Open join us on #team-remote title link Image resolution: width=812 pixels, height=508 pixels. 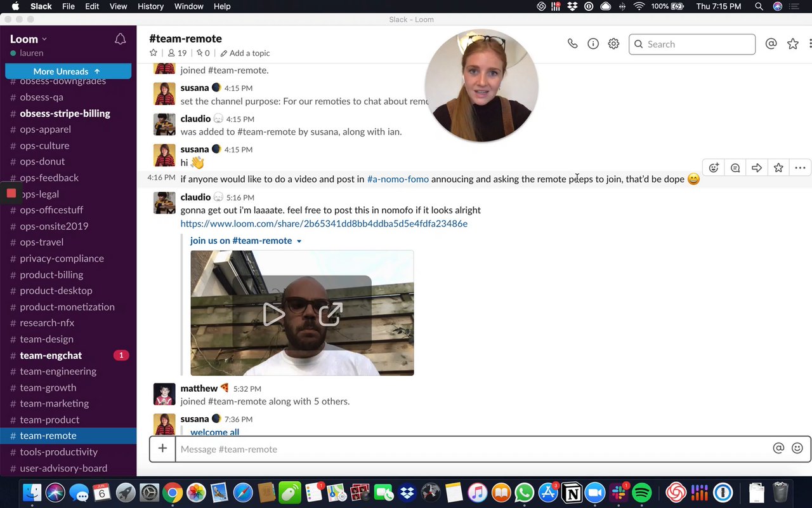pyautogui.click(x=241, y=241)
